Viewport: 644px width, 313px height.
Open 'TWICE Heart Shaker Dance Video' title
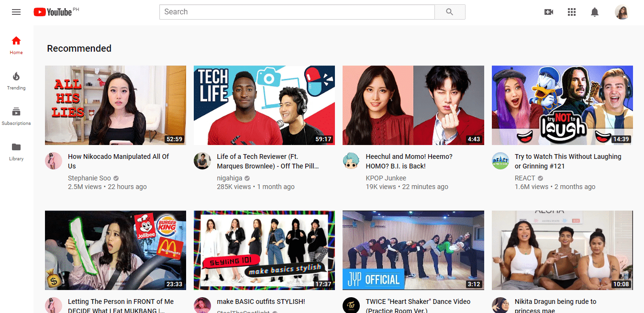(x=418, y=306)
